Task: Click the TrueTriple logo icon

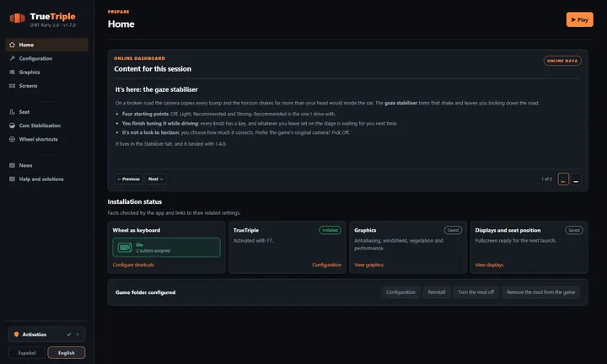Action: pos(18,18)
